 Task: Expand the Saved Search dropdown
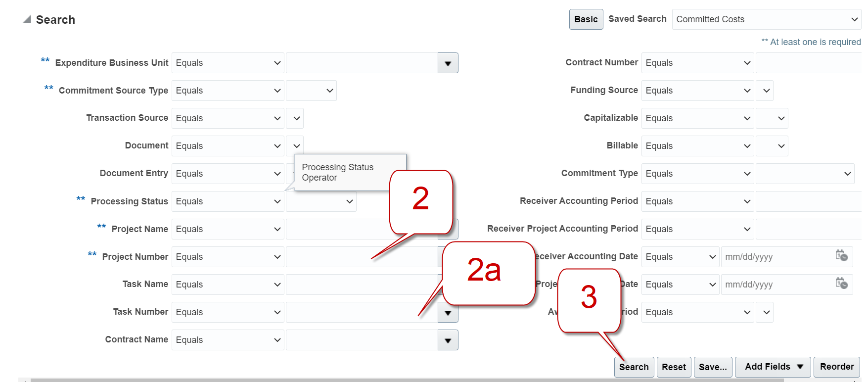pos(766,19)
